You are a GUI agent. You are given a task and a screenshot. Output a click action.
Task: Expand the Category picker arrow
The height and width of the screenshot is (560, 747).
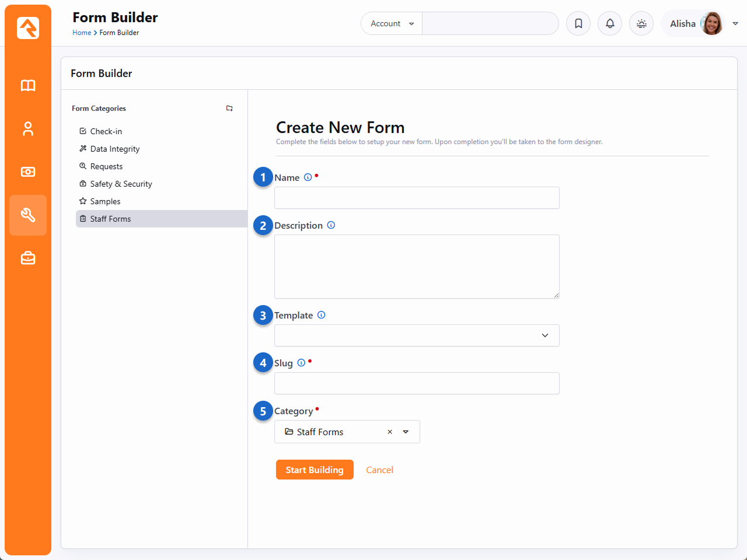406,432
